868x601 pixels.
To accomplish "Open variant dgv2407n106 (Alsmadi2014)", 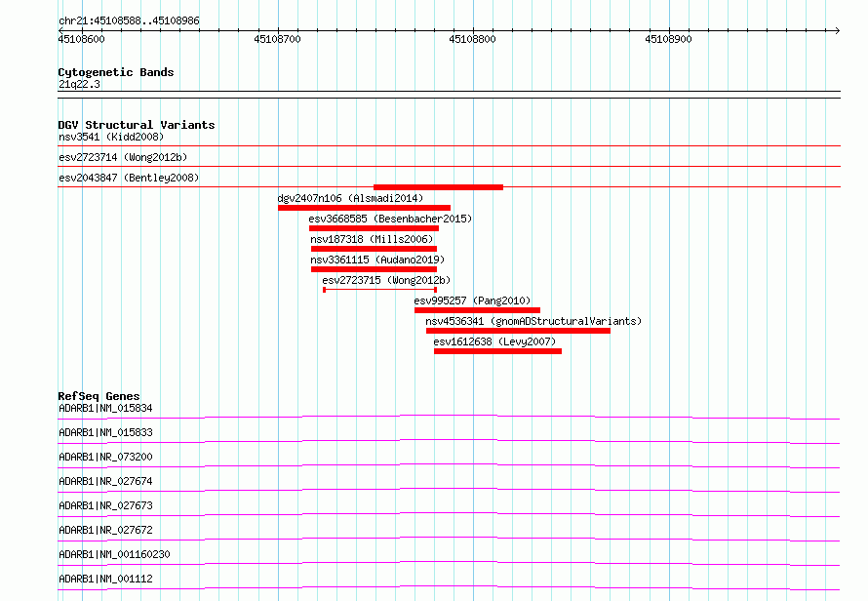I will [x=350, y=198].
